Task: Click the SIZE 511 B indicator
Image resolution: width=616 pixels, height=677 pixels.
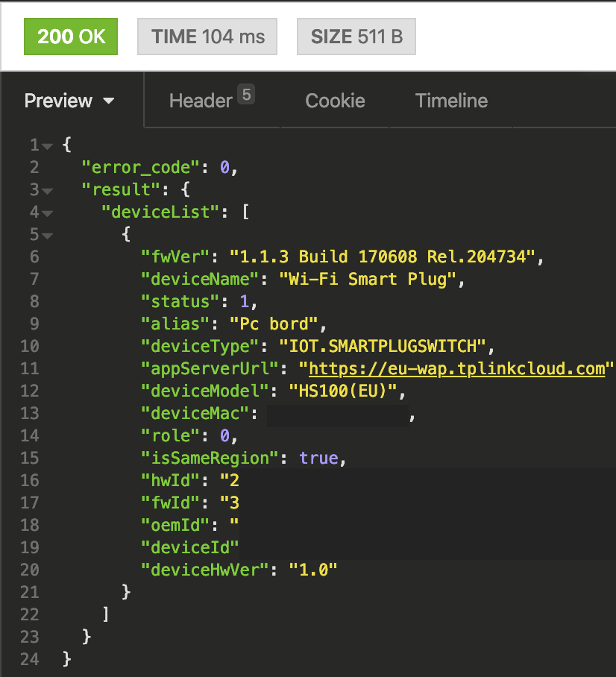Action: coord(356,36)
